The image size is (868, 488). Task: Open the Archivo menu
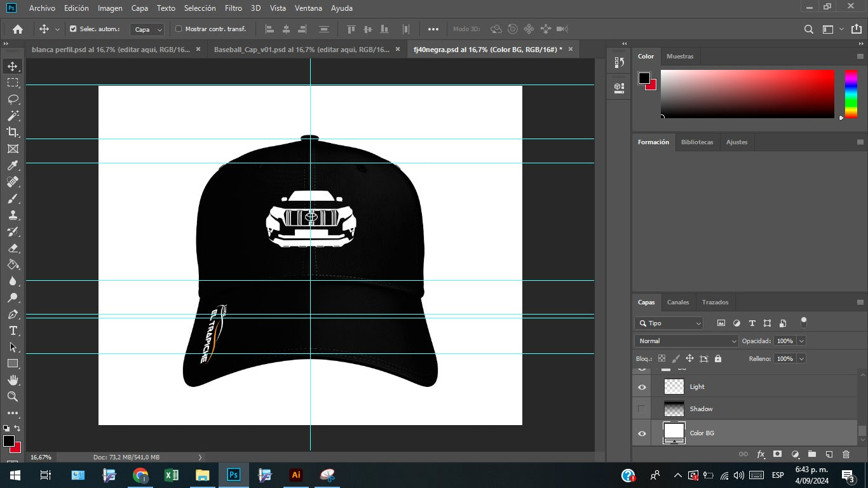[x=42, y=8]
